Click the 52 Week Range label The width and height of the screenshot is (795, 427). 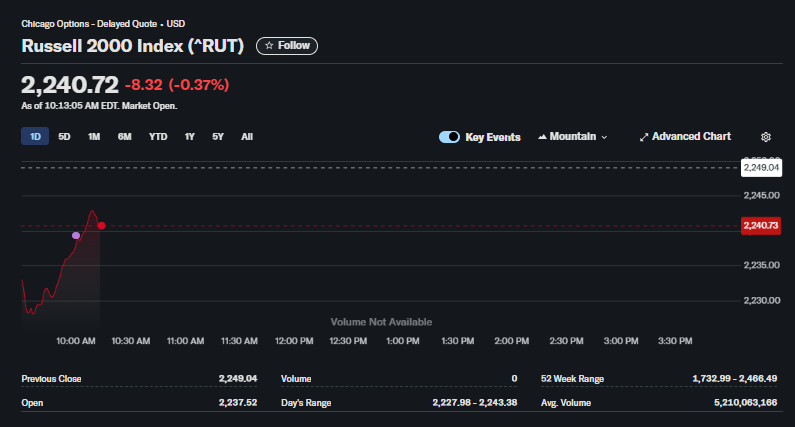tap(572, 379)
